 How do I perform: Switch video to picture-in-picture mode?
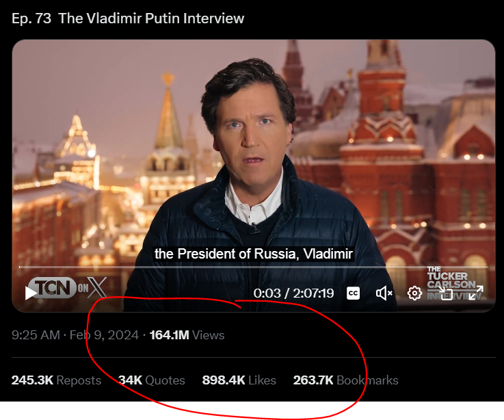tap(445, 293)
